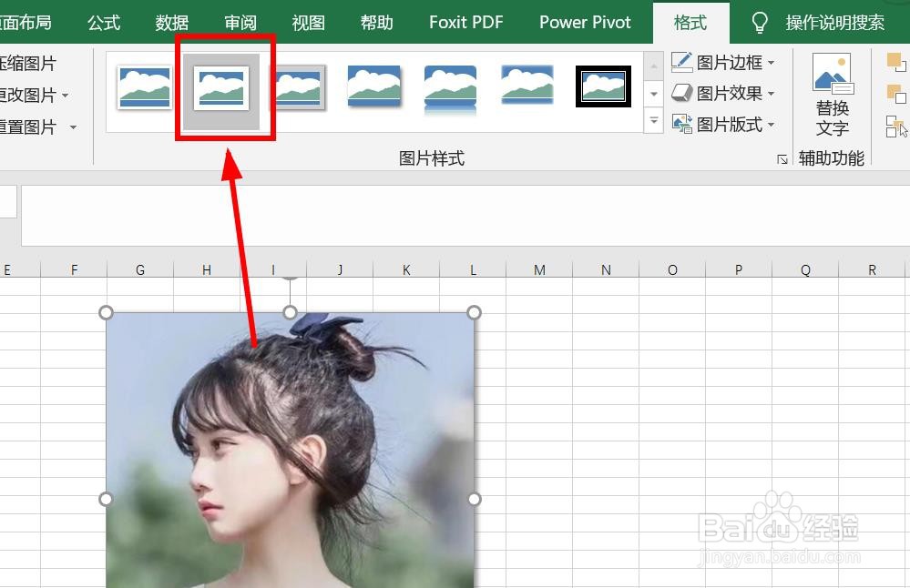
Task: Click the lightbulb tell-me icon
Action: pos(760,23)
